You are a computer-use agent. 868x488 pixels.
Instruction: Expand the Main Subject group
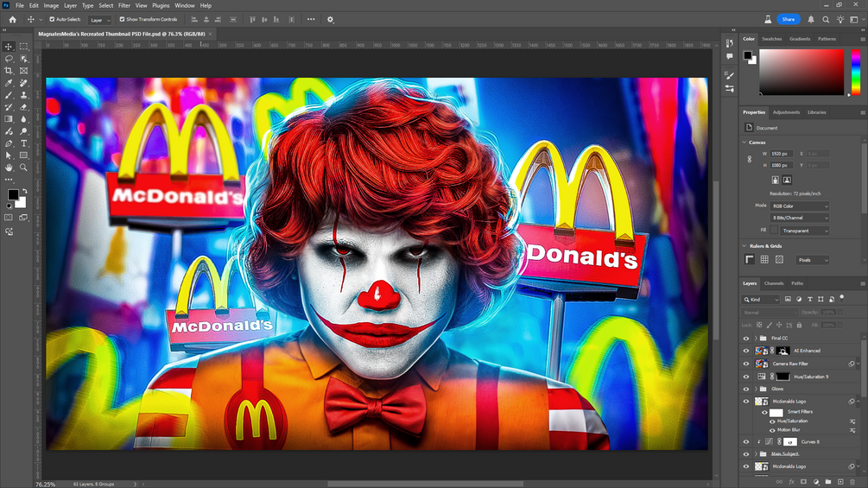756,453
